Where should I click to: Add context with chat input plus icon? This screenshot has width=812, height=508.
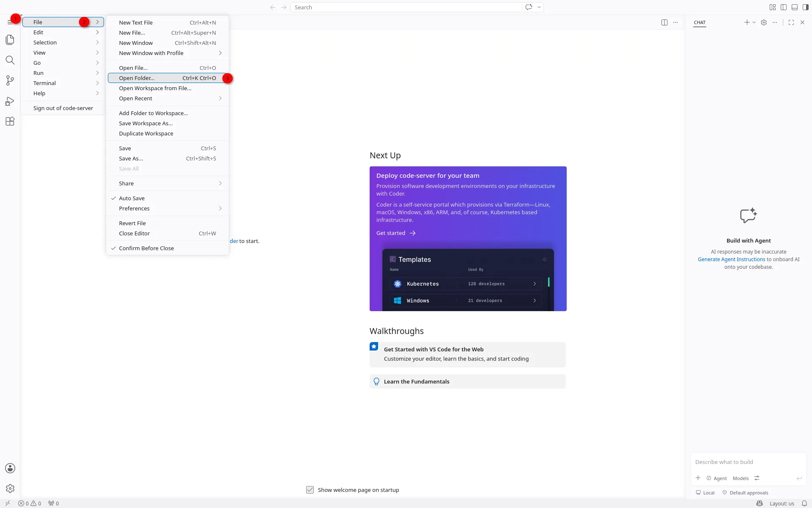coord(698,478)
